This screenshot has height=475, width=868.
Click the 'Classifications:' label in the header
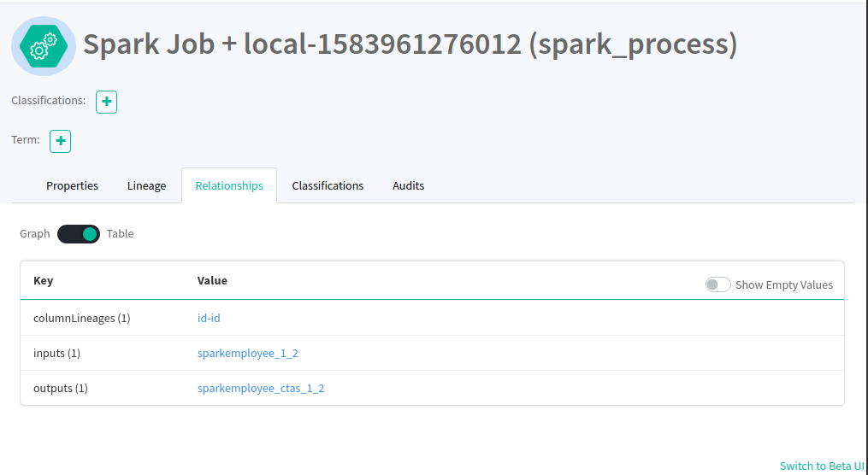pyautogui.click(x=49, y=100)
